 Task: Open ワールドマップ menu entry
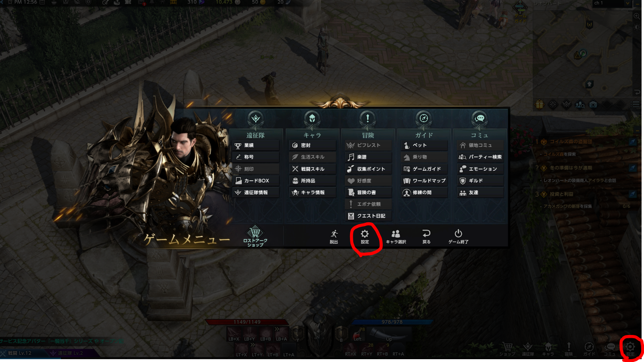(x=424, y=181)
